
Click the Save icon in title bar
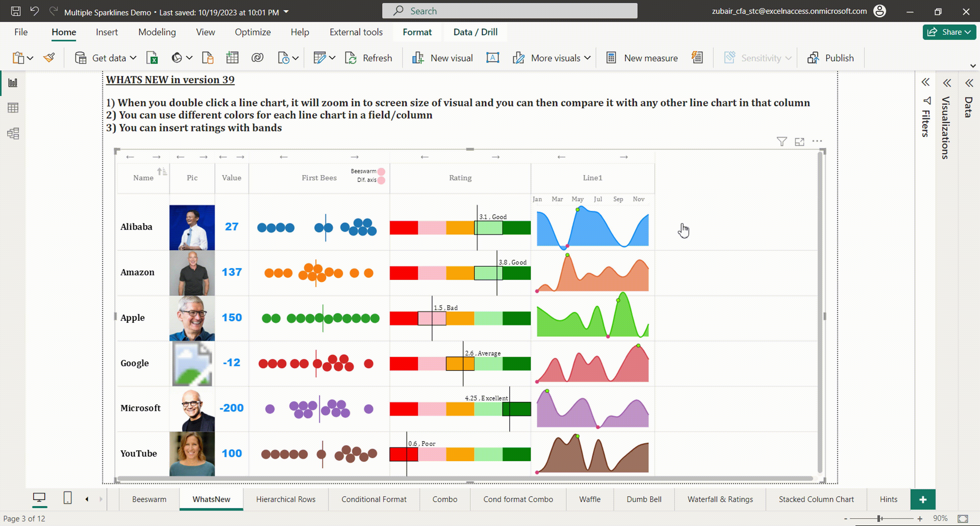coord(16,11)
